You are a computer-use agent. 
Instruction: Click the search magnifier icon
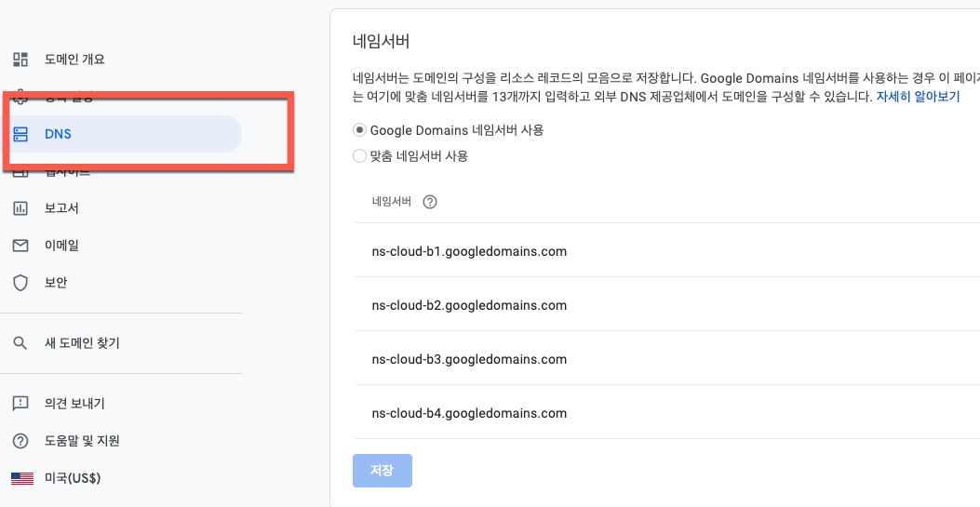[x=20, y=342]
